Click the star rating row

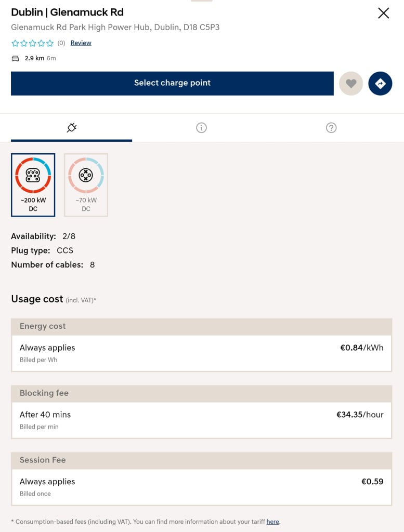[x=32, y=43]
